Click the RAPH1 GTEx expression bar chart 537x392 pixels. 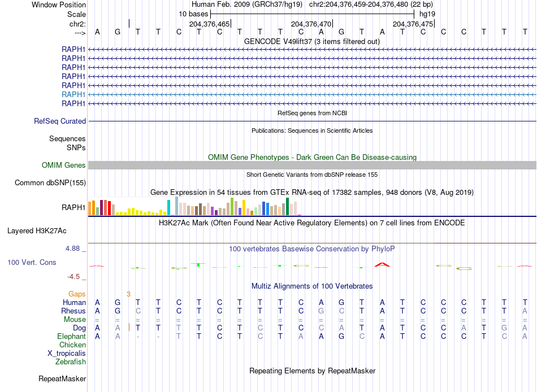pos(194,206)
